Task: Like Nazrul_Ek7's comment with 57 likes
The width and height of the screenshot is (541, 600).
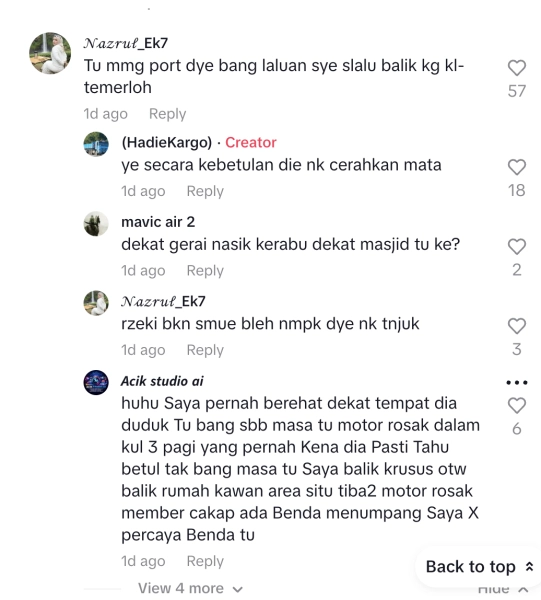Action: pos(517,68)
